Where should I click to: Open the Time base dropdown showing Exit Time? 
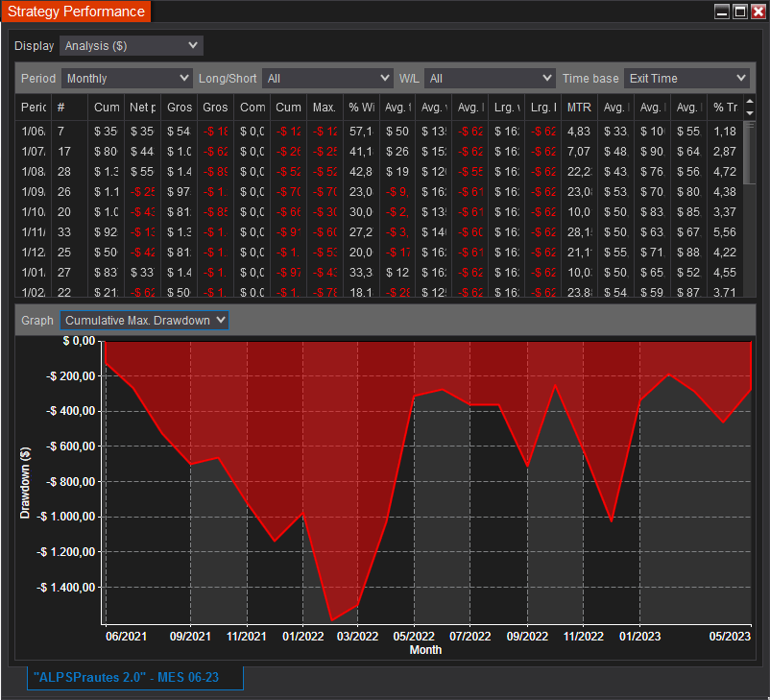pyautogui.click(x=686, y=79)
